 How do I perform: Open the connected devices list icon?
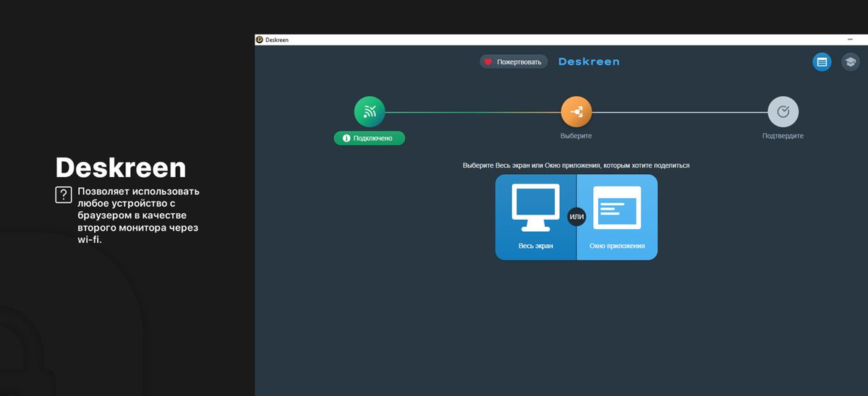click(822, 62)
